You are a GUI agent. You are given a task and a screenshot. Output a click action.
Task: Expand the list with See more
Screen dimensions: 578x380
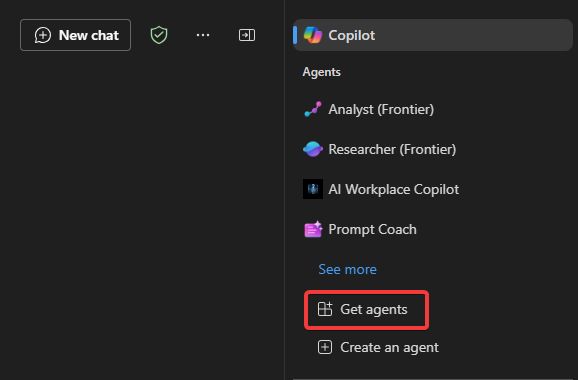click(x=347, y=269)
